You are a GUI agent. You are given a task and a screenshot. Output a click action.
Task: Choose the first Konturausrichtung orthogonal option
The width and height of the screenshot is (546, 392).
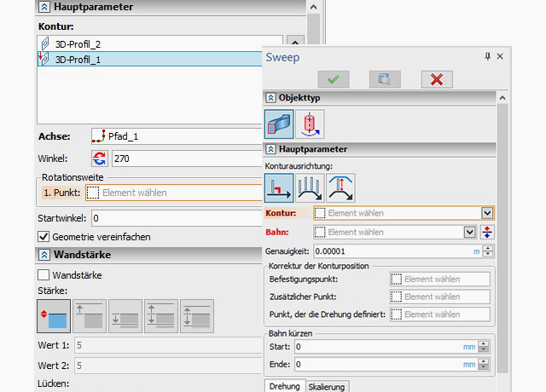[279, 187]
